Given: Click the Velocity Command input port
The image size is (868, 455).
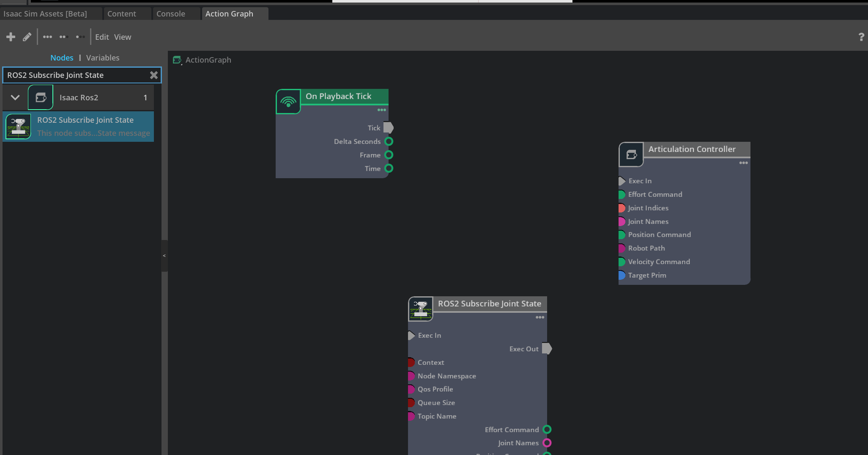Looking at the screenshot, I should pos(622,262).
